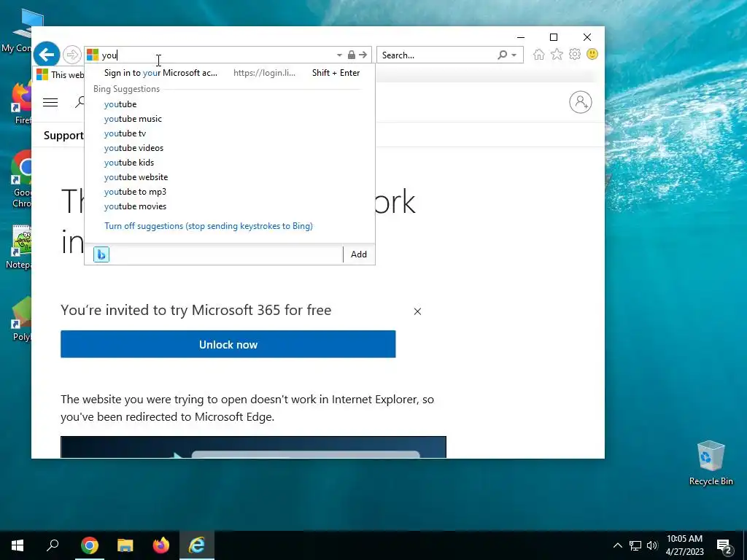Viewport: 747px width, 560px height.
Task: Select the 'youtube to mp3' suggestion
Action: (x=230, y=192)
